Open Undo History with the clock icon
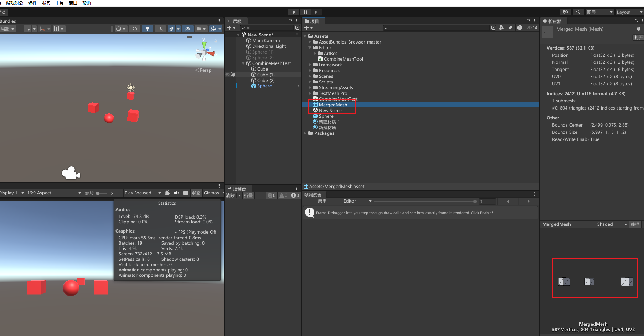The height and width of the screenshot is (336, 644). pos(565,12)
